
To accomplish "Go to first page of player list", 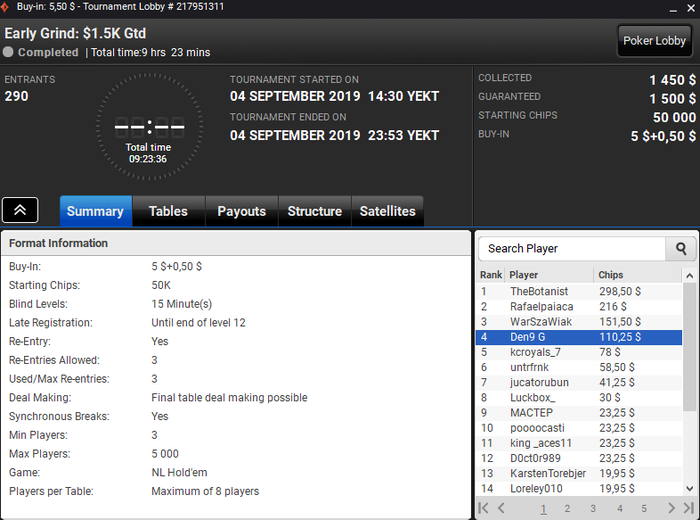I will pyautogui.click(x=483, y=508).
